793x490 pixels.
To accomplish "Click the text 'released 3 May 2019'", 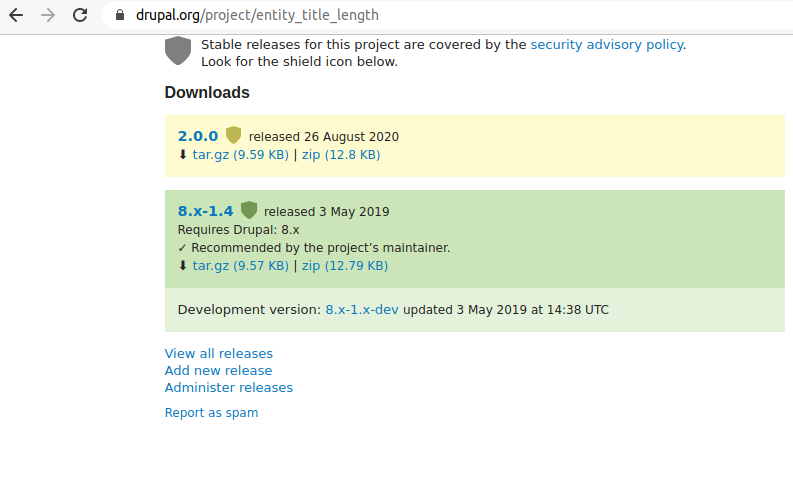I will pos(327,211).
